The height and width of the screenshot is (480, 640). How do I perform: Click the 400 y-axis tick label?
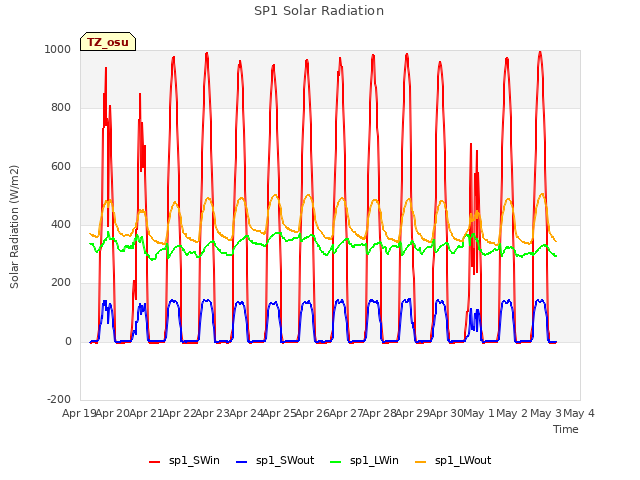click(x=61, y=224)
